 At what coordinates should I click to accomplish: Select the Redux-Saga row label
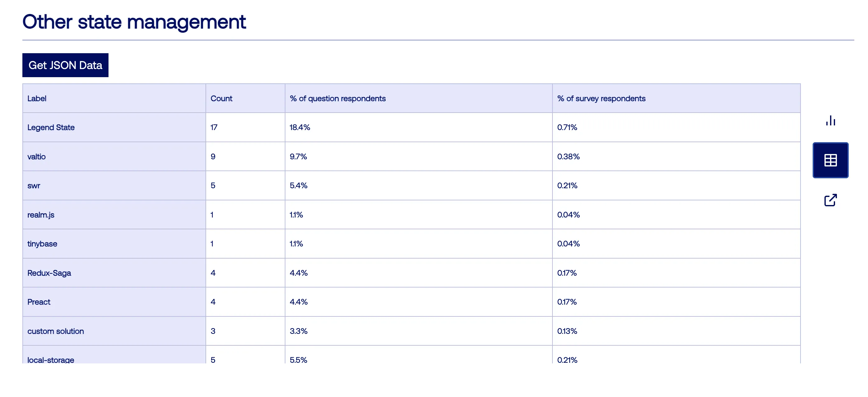49,273
